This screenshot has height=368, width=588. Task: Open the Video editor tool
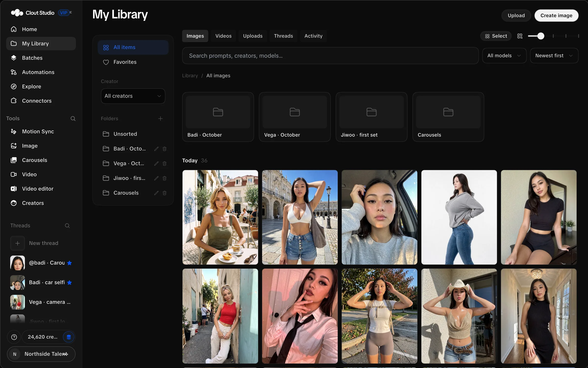pyautogui.click(x=41, y=189)
